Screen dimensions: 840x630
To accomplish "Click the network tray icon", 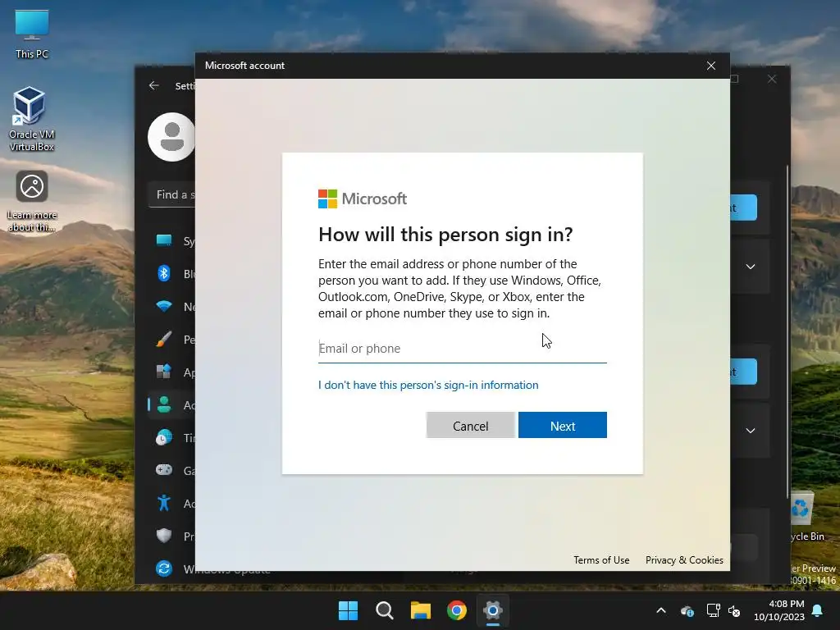I will tap(713, 610).
